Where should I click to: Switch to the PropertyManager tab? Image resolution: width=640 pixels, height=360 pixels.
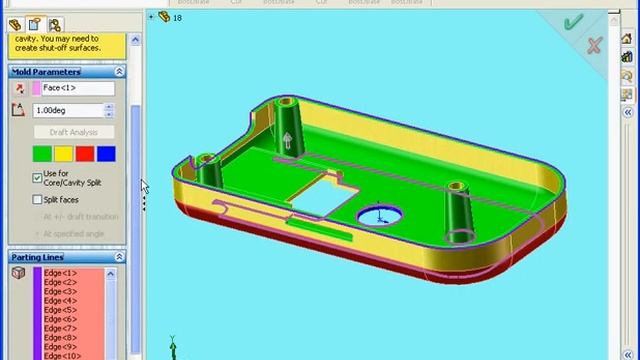pyautogui.click(x=35, y=24)
